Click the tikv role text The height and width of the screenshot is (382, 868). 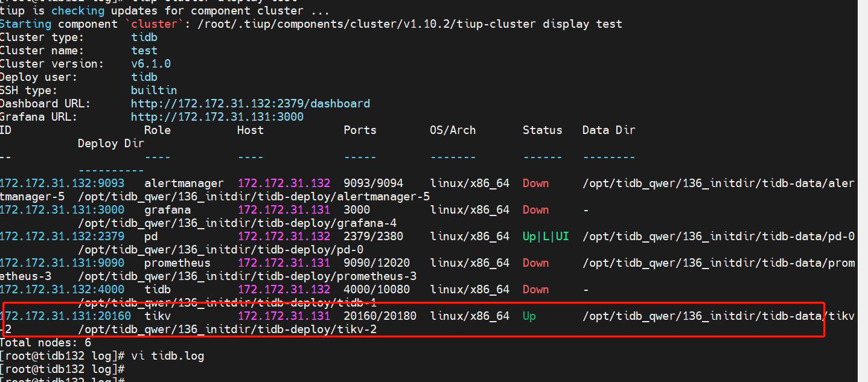158,316
